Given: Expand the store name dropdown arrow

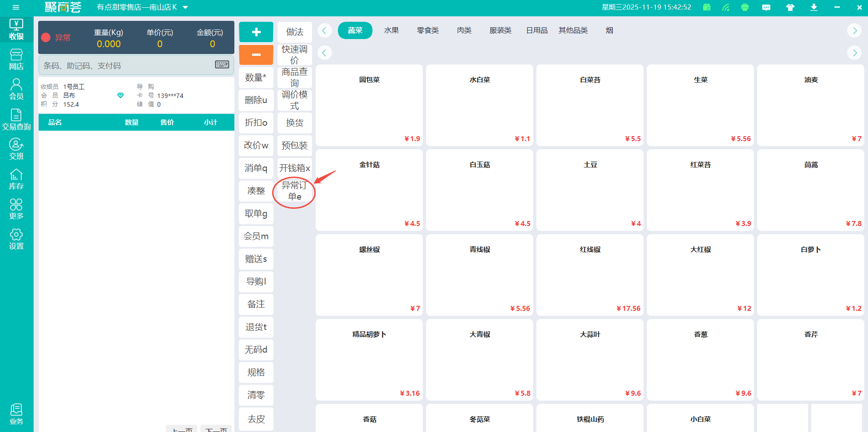Looking at the screenshot, I should pos(185,7).
